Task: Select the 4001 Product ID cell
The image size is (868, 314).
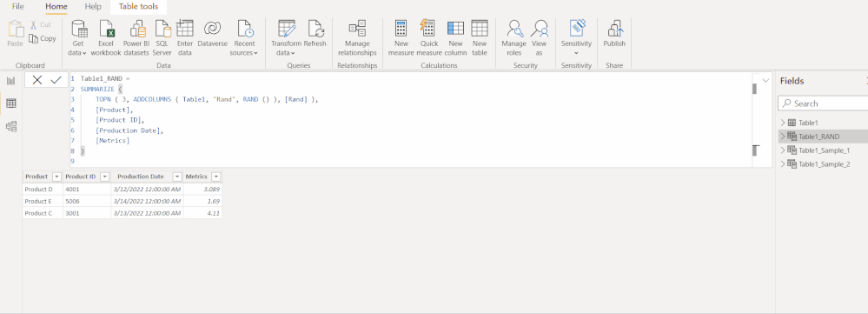Action: (x=86, y=189)
